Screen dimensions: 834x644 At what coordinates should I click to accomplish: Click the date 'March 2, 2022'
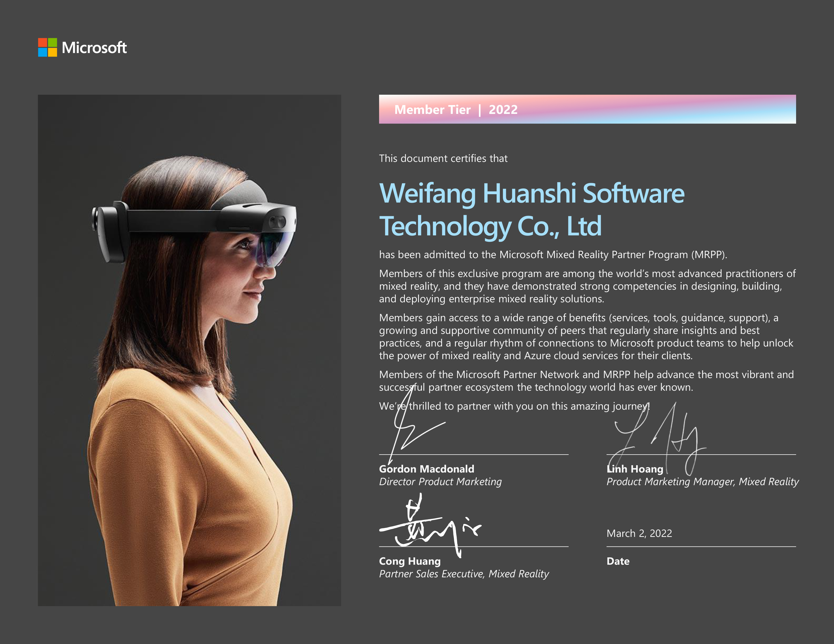point(639,533)
